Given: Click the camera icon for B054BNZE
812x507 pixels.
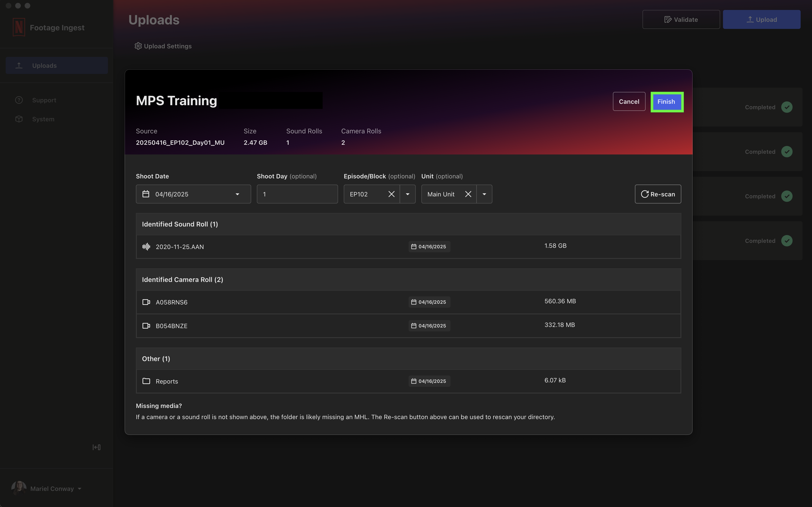Looking at the screenshot, I should 146,326.
